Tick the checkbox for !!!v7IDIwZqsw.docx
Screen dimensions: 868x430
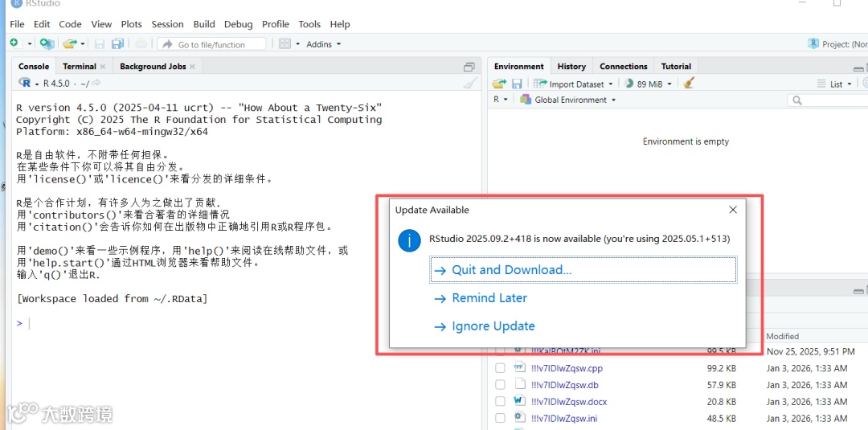(500, 401)
